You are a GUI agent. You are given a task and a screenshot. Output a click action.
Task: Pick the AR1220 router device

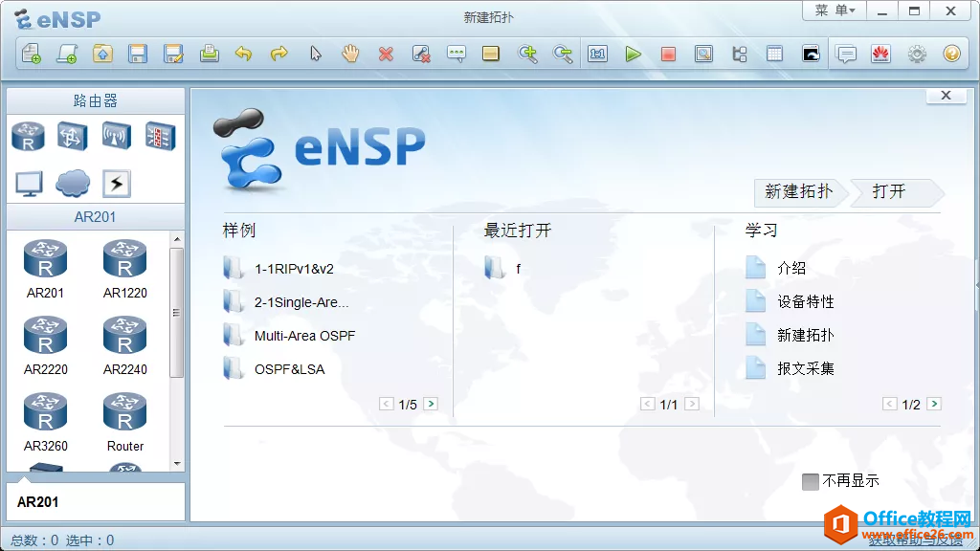pyautogui.click(x=125, y=269)
